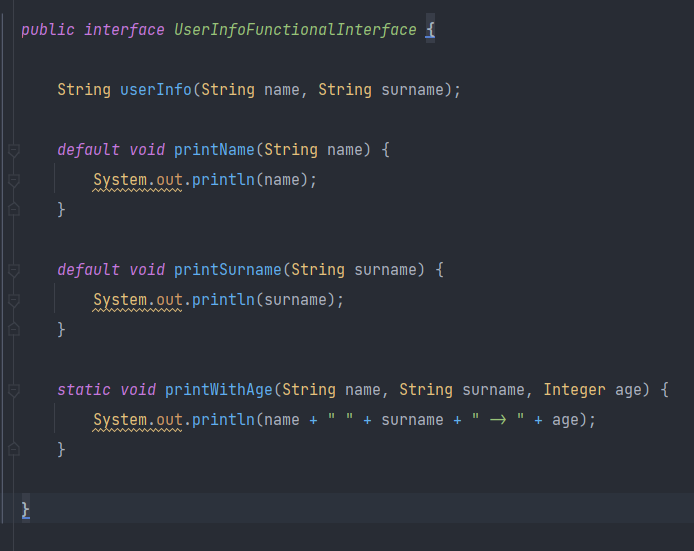This screenshot has height=551, width=694.
Task: Click the final closing brace of the interface
Action: 26,510
